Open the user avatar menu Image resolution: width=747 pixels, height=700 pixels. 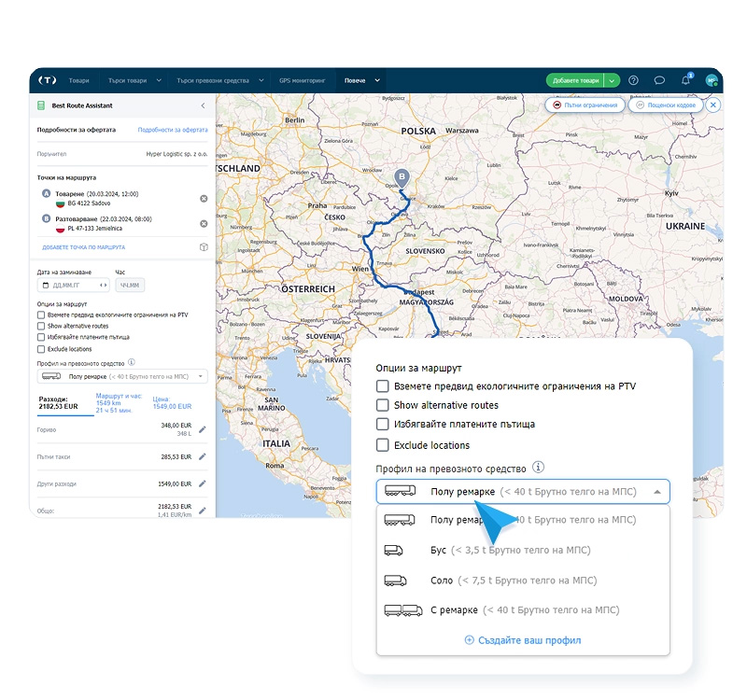coord(712,80)
